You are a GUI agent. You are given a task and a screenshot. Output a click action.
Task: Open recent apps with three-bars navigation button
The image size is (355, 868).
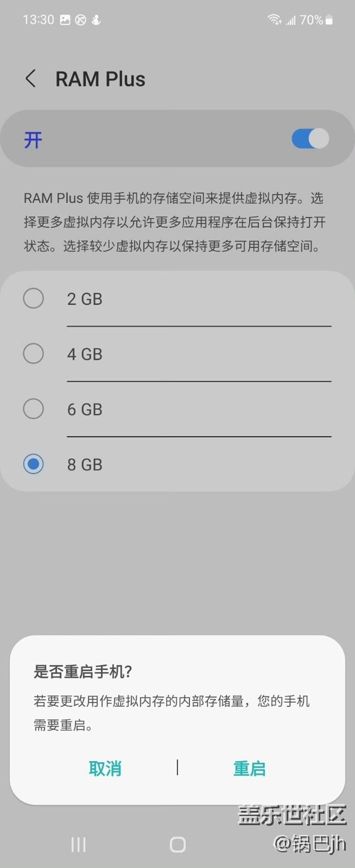(x=78, y=845)
